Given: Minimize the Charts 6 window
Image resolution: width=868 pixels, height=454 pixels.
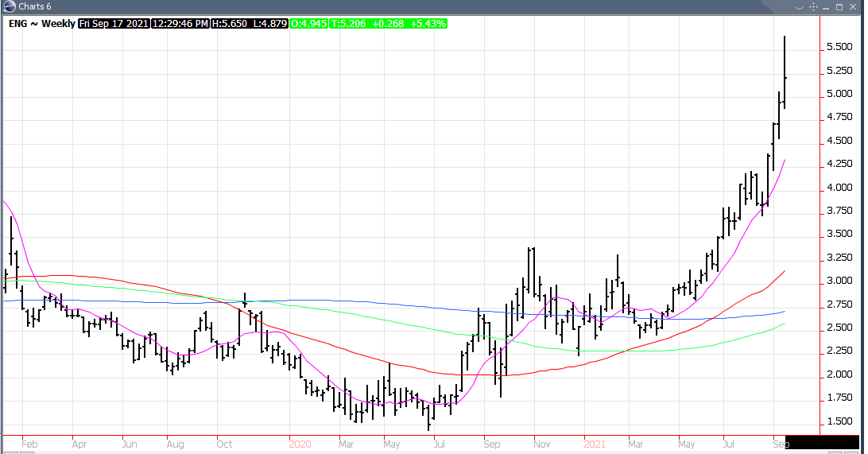Looking at the screenshot, I should 826,7.
